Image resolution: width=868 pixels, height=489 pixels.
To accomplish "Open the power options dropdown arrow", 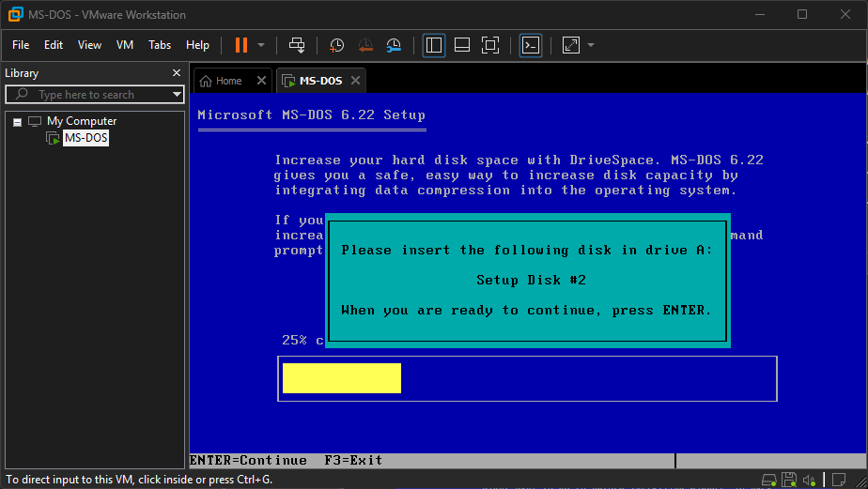I will 261,45.
